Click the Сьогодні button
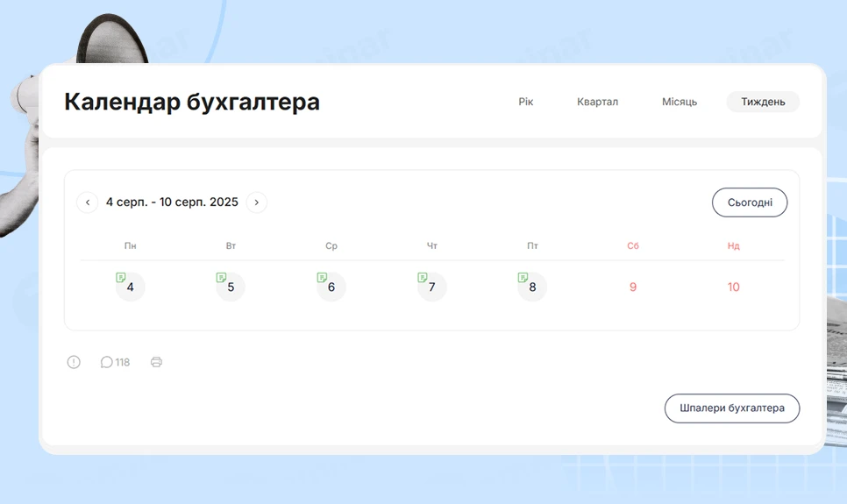This screenshot has height=504, width=847. click(750, 202)
